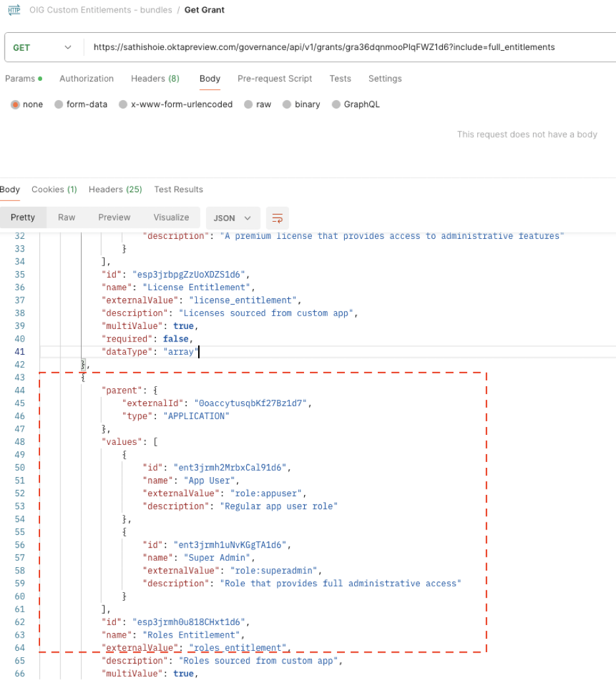
Task: Click the "esp3jrbpgZzUoXDZS1d6" id value
Action: pyautogui.click(x=189, y=275)
